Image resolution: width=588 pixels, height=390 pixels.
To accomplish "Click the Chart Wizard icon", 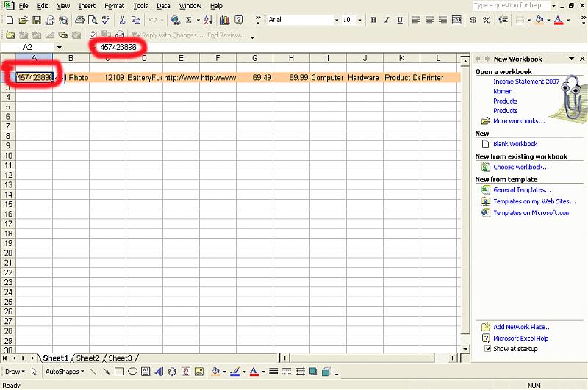I will click(225, 20).
